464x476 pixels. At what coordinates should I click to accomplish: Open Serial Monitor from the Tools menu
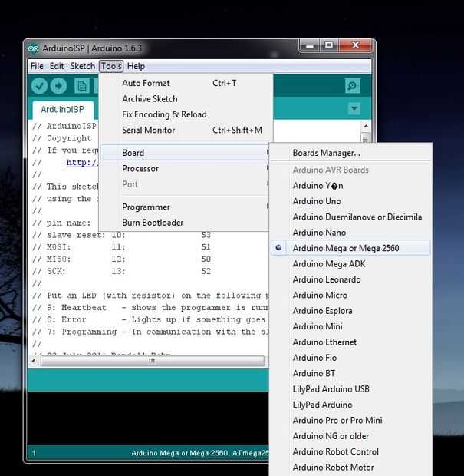tap(185, 131)
